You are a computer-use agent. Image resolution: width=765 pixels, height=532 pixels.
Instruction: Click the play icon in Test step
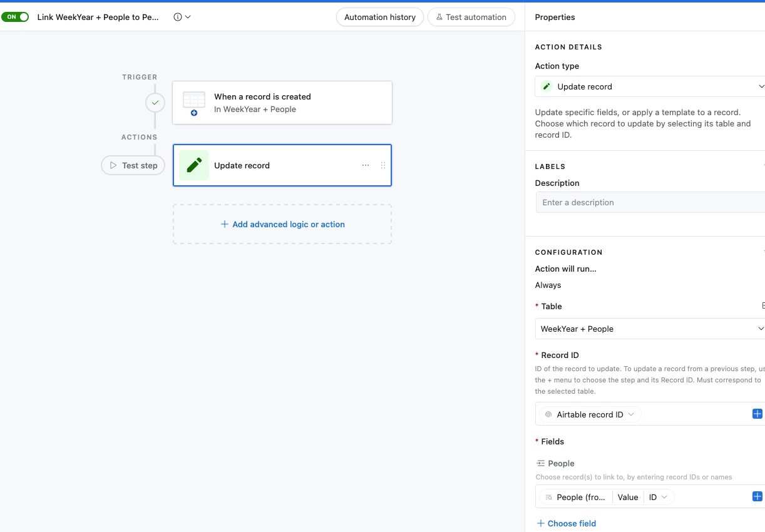[113, 165]
